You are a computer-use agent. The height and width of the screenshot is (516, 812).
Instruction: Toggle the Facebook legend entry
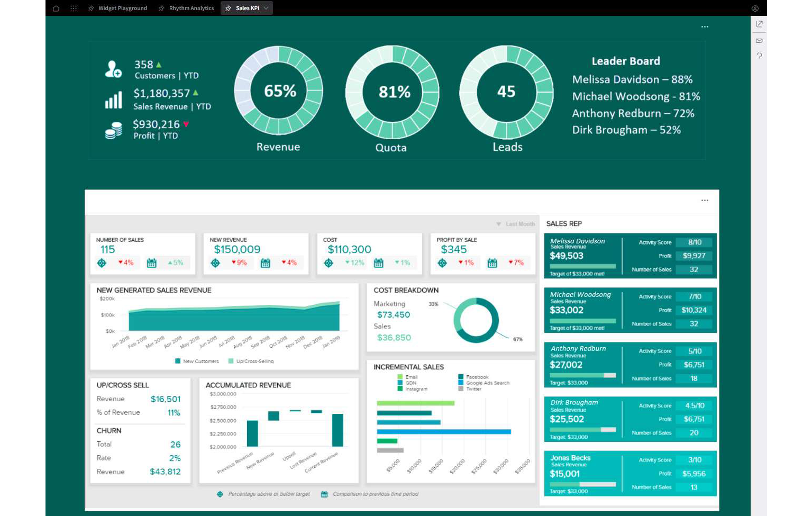pyautogui.click(x=474, y=377)
